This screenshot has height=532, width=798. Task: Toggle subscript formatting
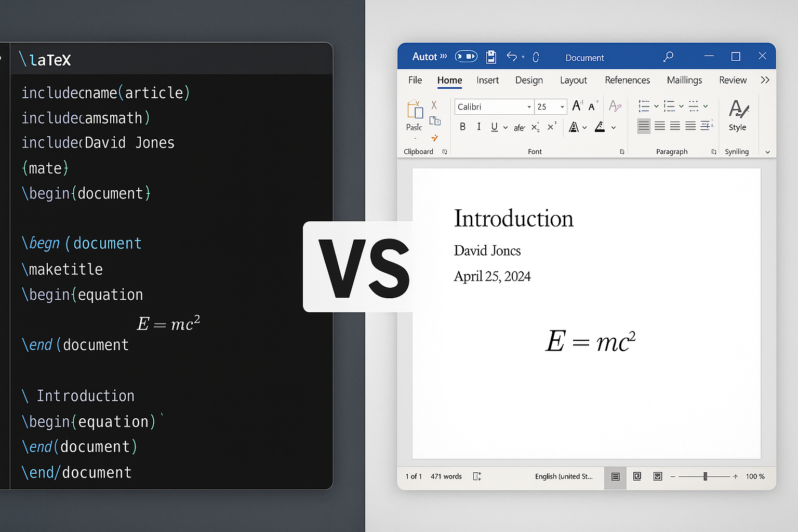pyautogui.click(x=535, y=128)
